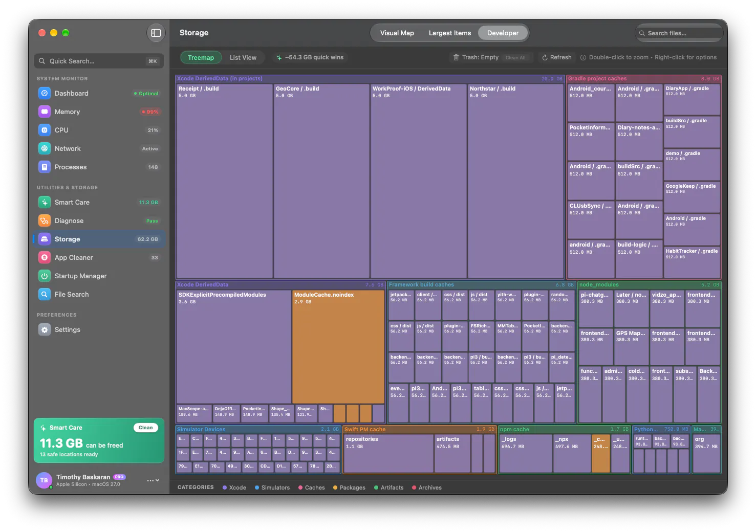Select the org block of 394.7 MB
Viewport: 756px width, 532px height.
(x=706, y=453)
